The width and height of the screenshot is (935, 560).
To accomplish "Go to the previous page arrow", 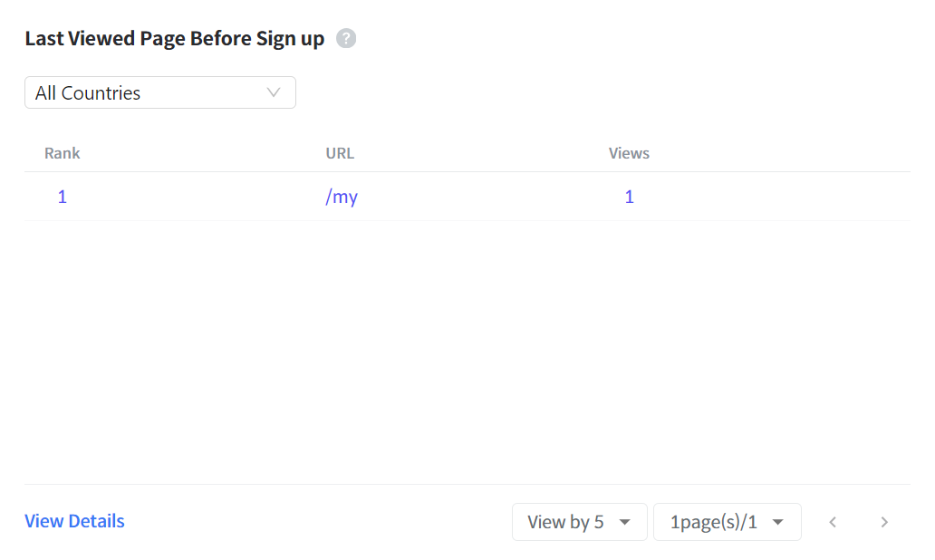I will point(833,523).
